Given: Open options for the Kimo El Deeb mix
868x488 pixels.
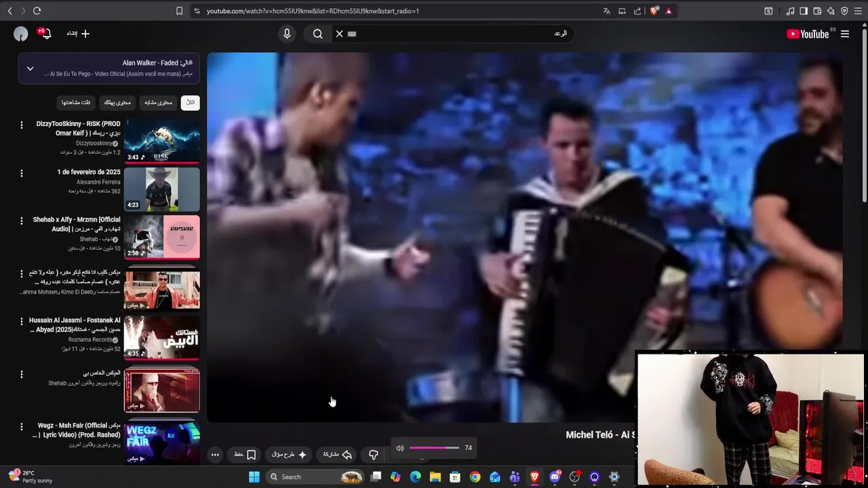Looking at the screenshot, I should pyautogui.click(x=21, y=274).
